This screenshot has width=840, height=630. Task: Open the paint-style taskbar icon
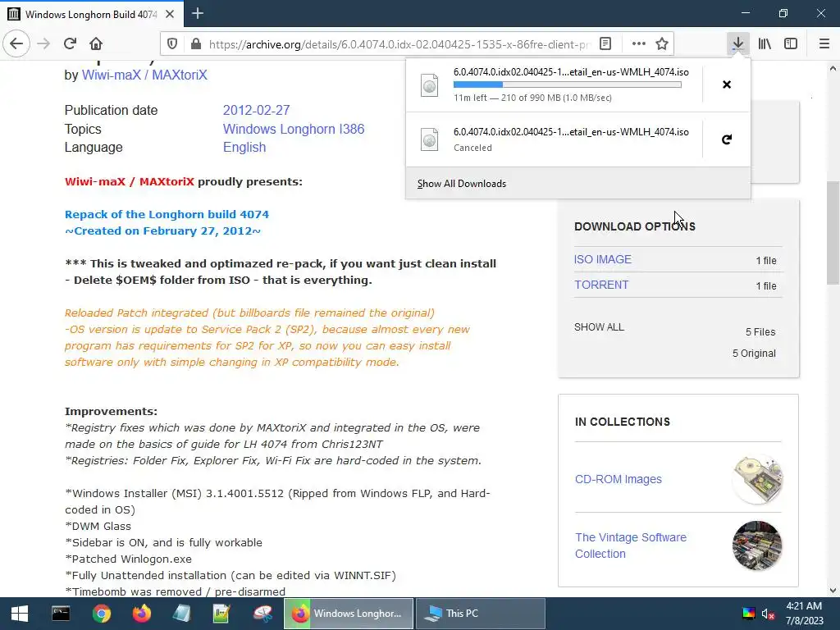tap(262, 614)
